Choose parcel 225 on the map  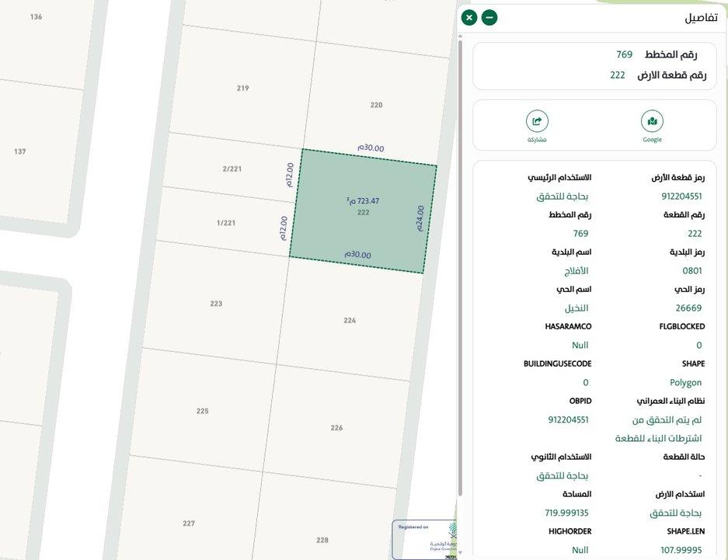tap(203, 410)
